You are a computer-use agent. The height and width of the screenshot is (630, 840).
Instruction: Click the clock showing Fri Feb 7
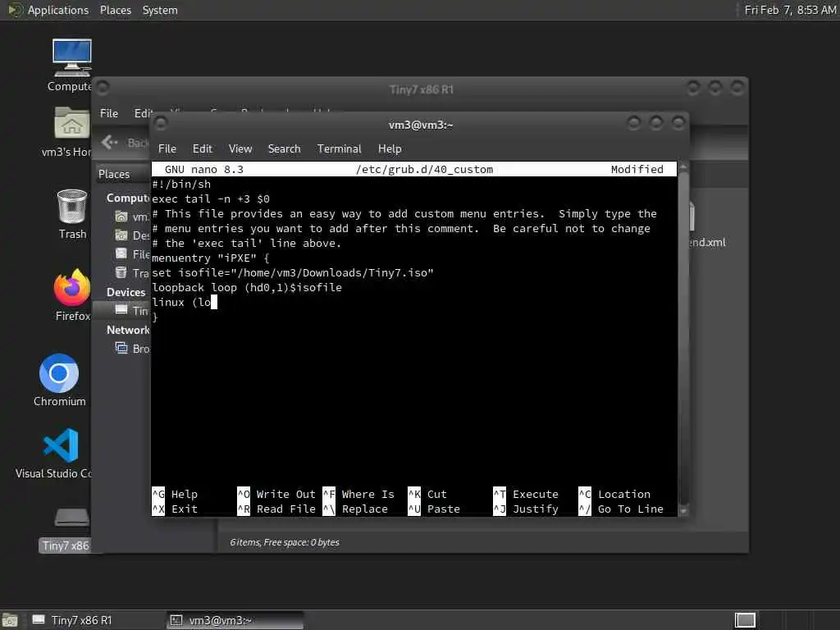point(790,10)
